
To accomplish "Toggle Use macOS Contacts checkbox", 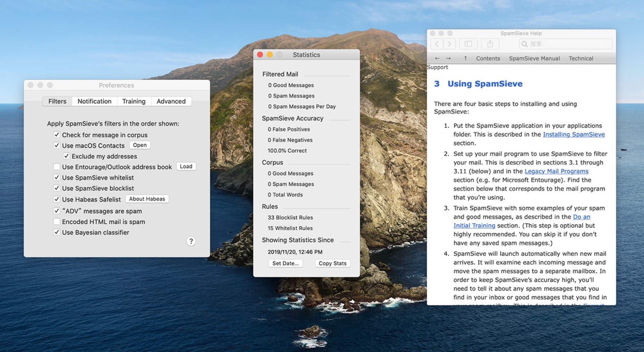I will point(57,145).
